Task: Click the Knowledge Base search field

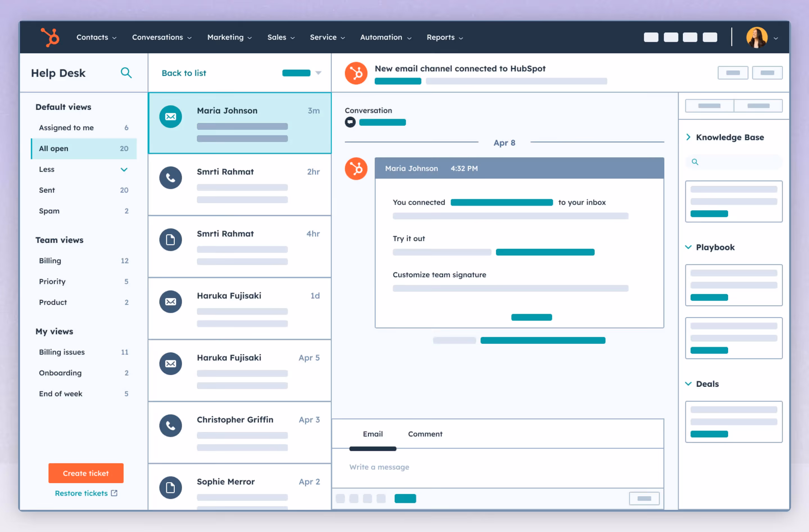Action: [x=734, y=162]
